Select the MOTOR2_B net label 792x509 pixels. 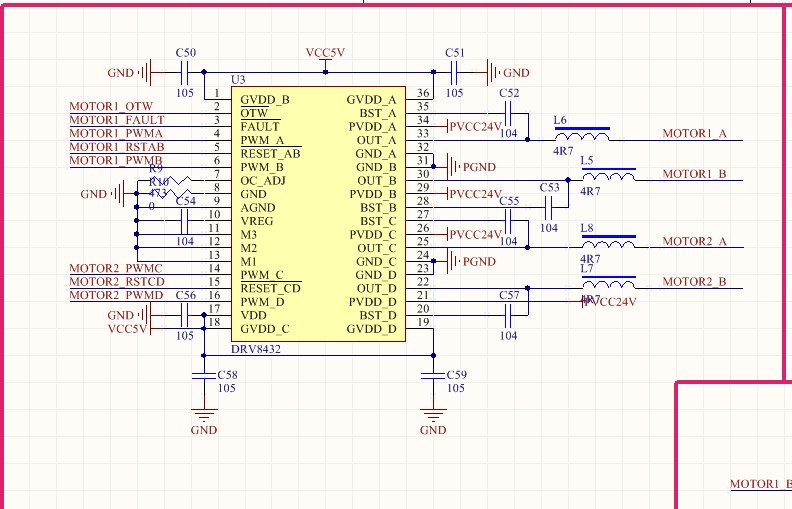coord(695,282)
